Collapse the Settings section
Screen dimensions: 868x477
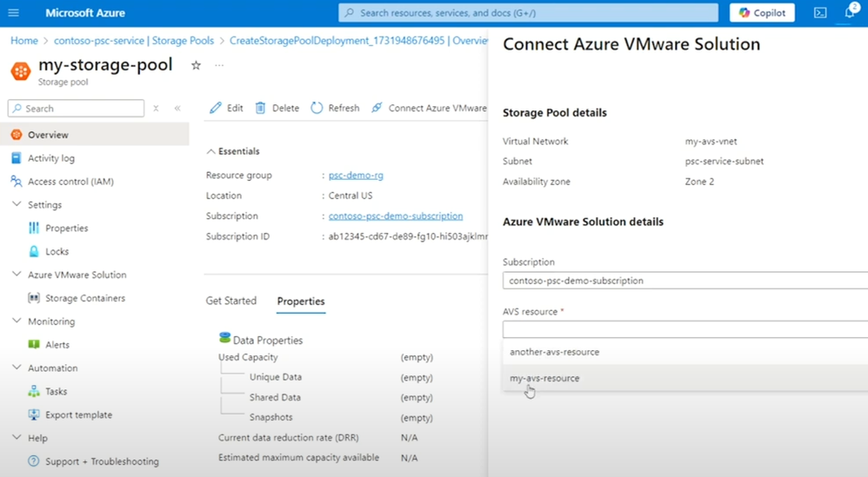(17, 204)
